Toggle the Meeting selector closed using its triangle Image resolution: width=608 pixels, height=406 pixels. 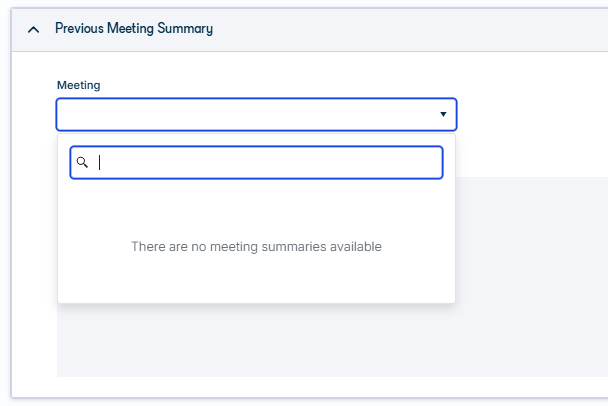[x=443, y=114]
